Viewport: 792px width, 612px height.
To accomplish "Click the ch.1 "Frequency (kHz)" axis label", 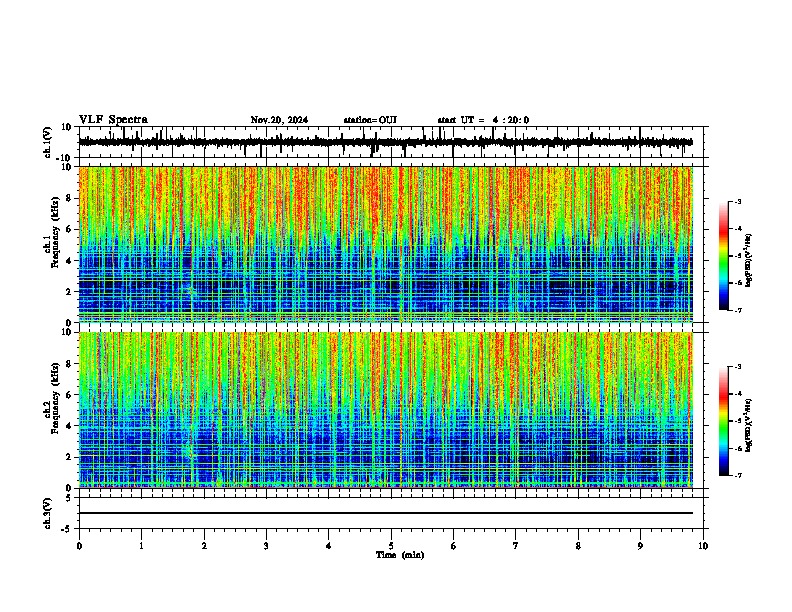I will (x=55, y=233).
